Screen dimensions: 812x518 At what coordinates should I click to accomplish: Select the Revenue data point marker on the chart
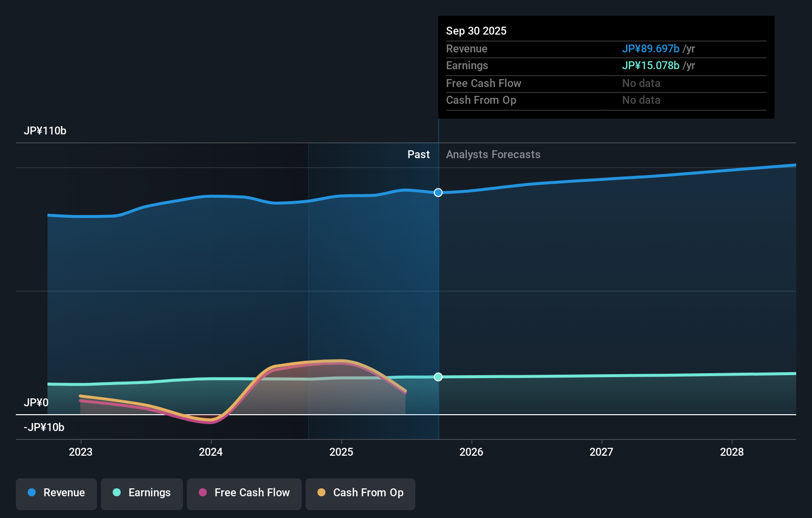(438, 193)
